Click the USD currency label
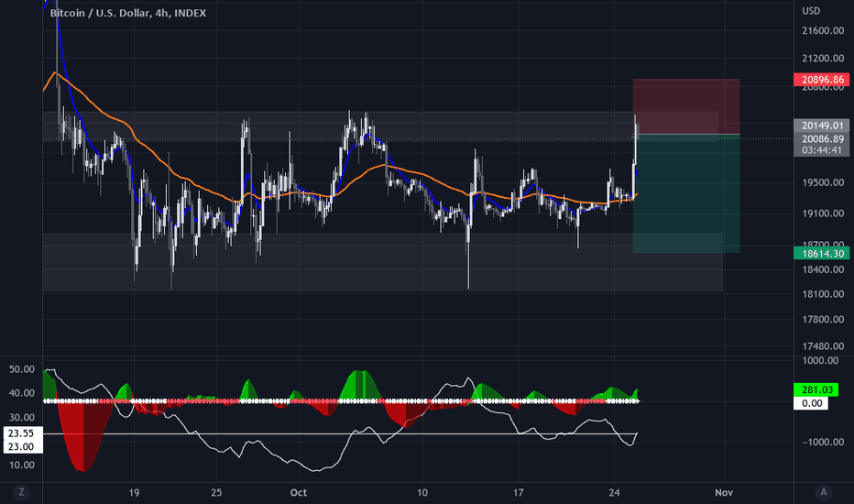Viewport: 854px width, 504px height. pos(811,11)
